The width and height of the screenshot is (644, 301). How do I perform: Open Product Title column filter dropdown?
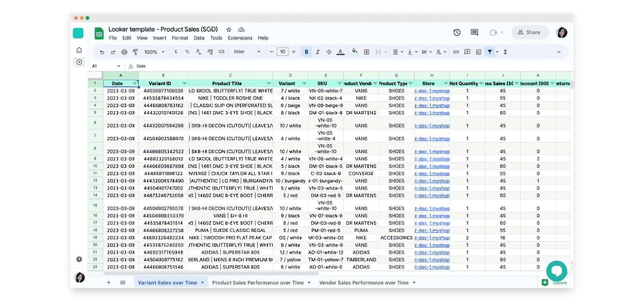tap(269, 84)
